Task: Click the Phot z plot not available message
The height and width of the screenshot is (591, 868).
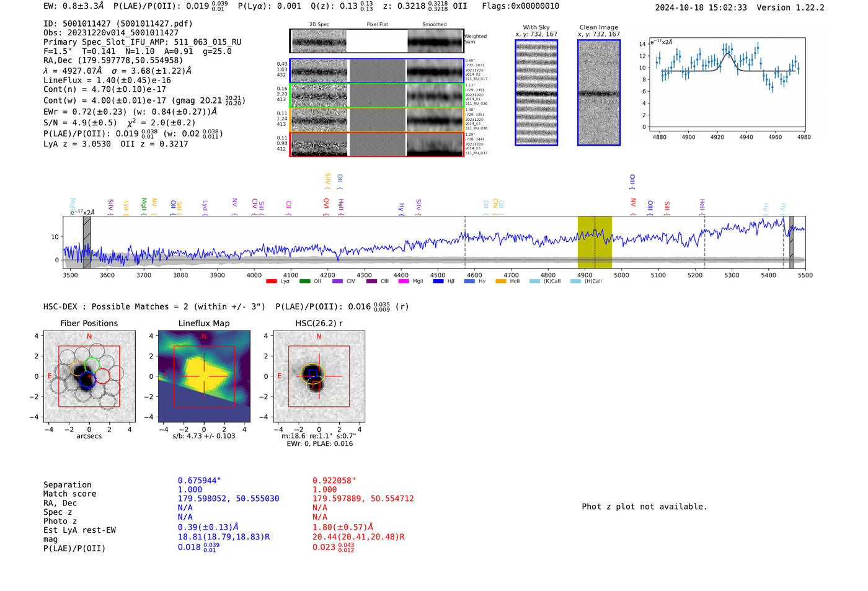Action: 644,507
